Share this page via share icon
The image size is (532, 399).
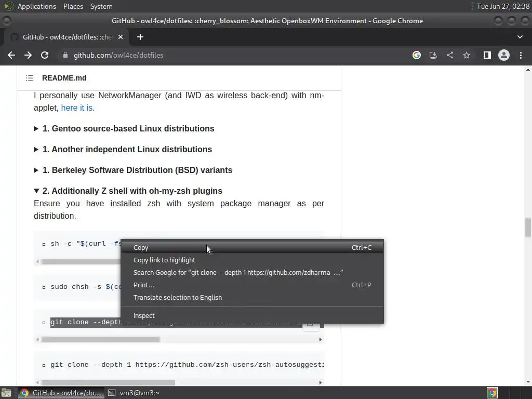[x=450, y=55]
